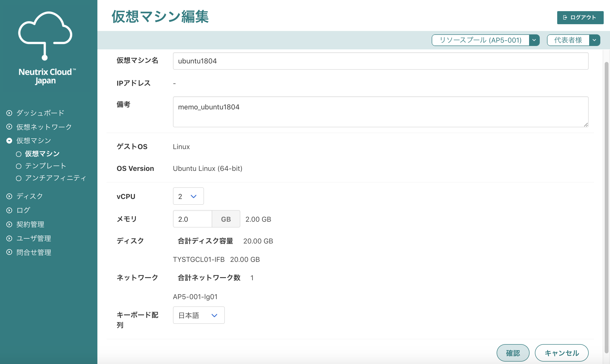The image size is (610, 364).
Task: Open the リソースプール (AP5-001) dropdown
Action: click(x=485, y=40)
